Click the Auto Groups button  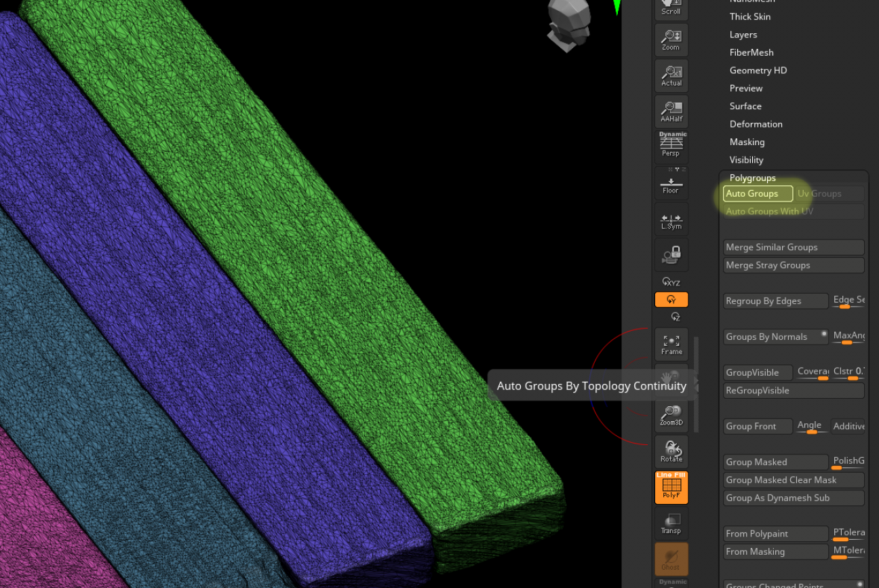click(x=758, y=193)
